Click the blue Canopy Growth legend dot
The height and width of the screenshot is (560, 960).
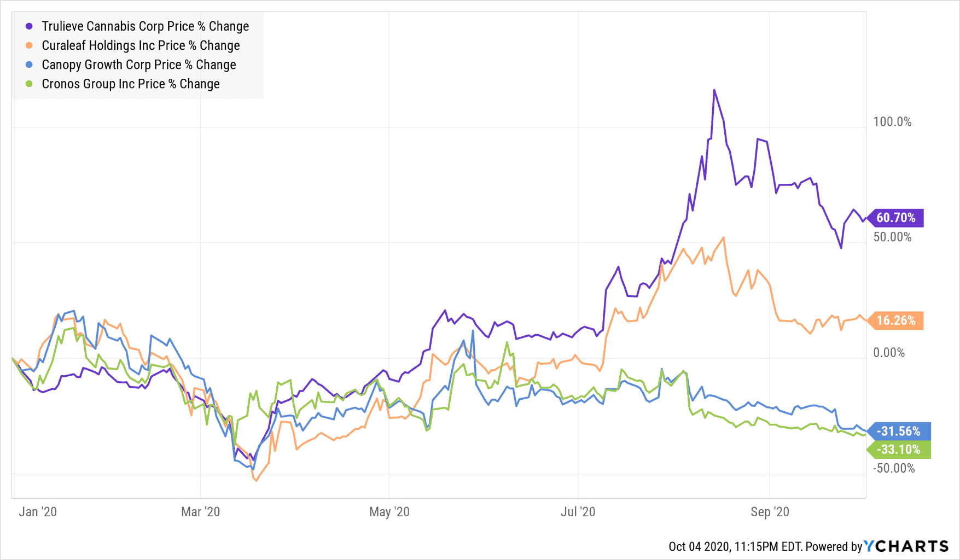(30, 65)
